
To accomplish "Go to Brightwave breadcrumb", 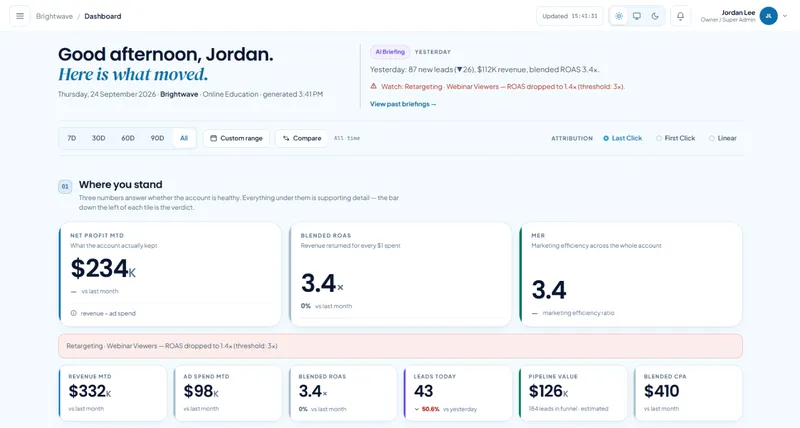I will coord(54,16).
